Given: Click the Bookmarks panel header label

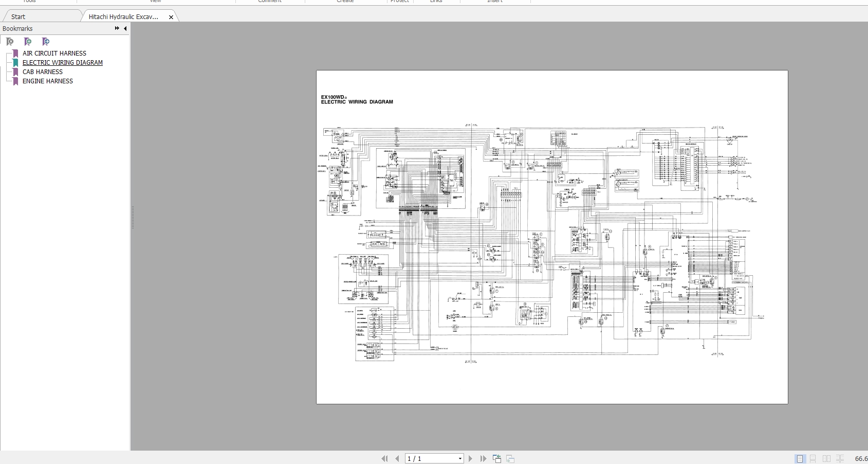Looking at the screenshot, I should 17,29.
